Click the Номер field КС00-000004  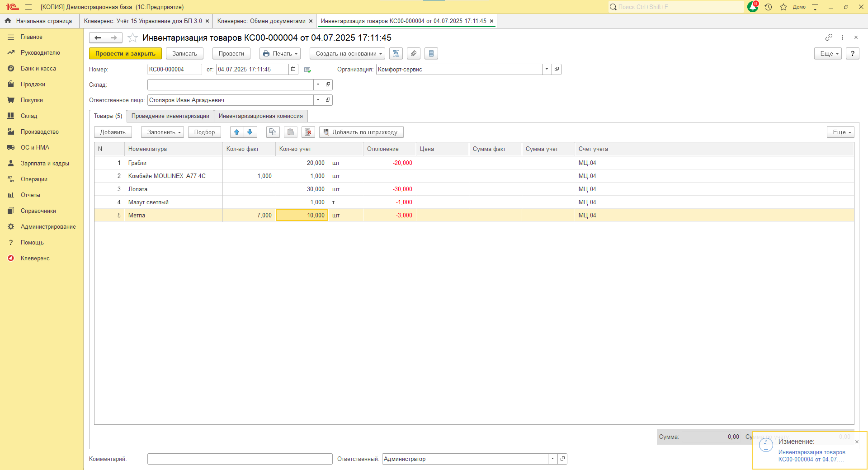175,69
